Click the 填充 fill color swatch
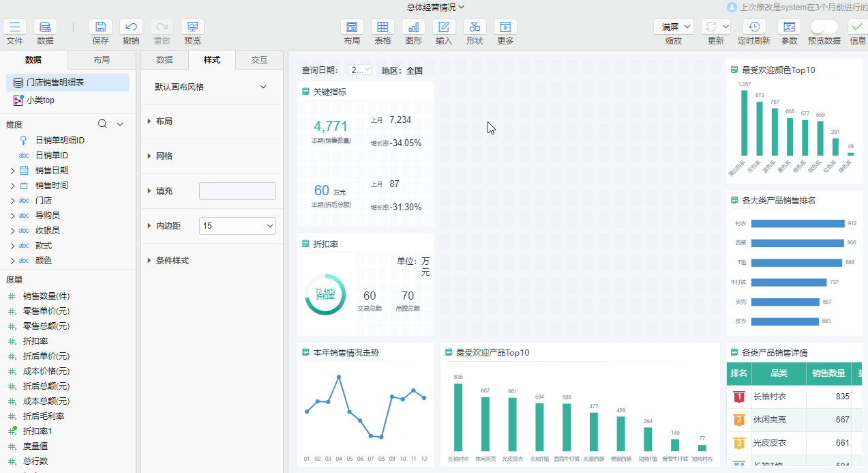 point(237,190)
